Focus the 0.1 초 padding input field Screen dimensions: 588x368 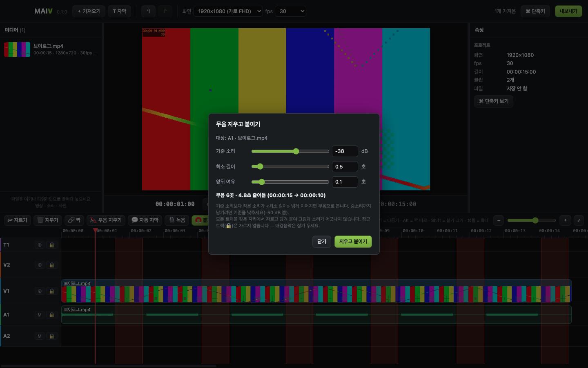click(345, 182)
